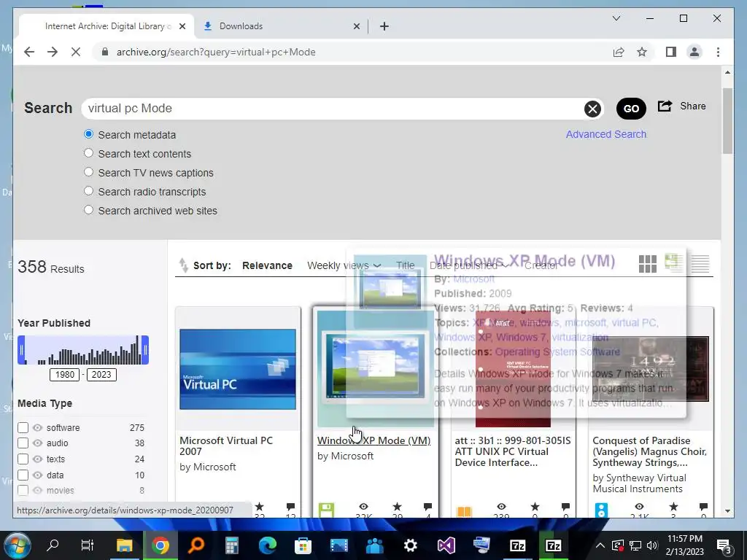This screenshot has width=747, height=560.
Task: Open Visual Studio from the taskbar
Action: [x=446, y=545]
